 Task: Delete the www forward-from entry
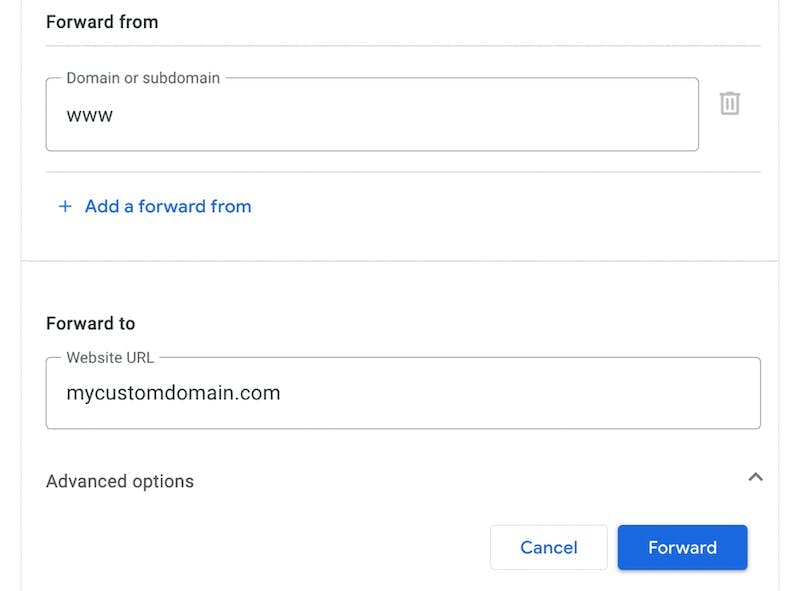pyautogui.click(x=730, y=103)
